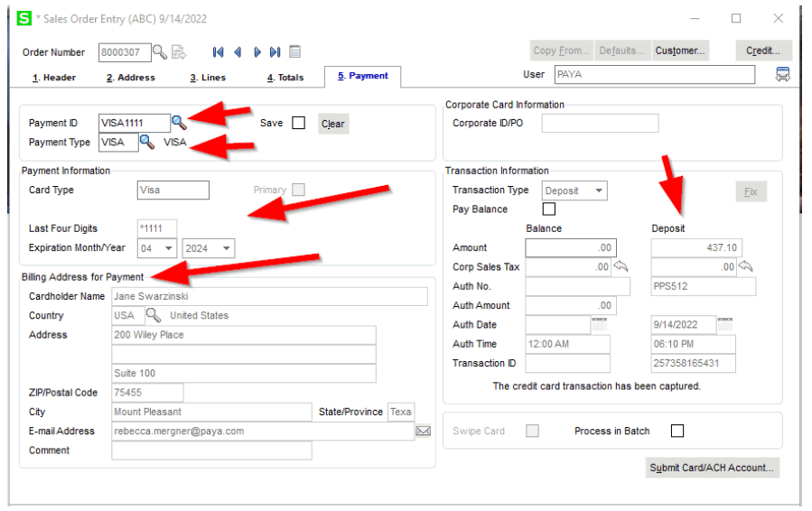Click the Auth Amount field
Screen dimensions: 812x511
pos(571,305)
